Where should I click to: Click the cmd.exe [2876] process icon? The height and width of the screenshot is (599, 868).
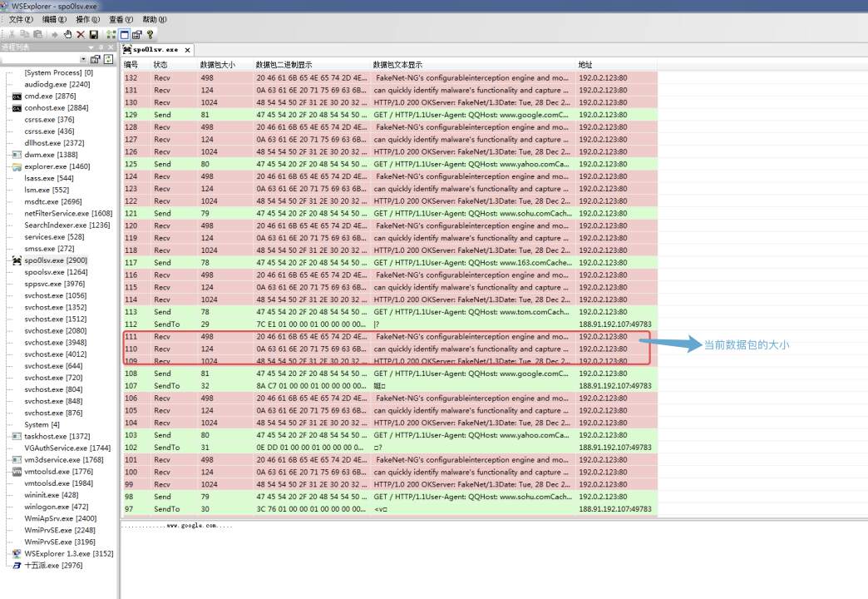coord(17,97)
